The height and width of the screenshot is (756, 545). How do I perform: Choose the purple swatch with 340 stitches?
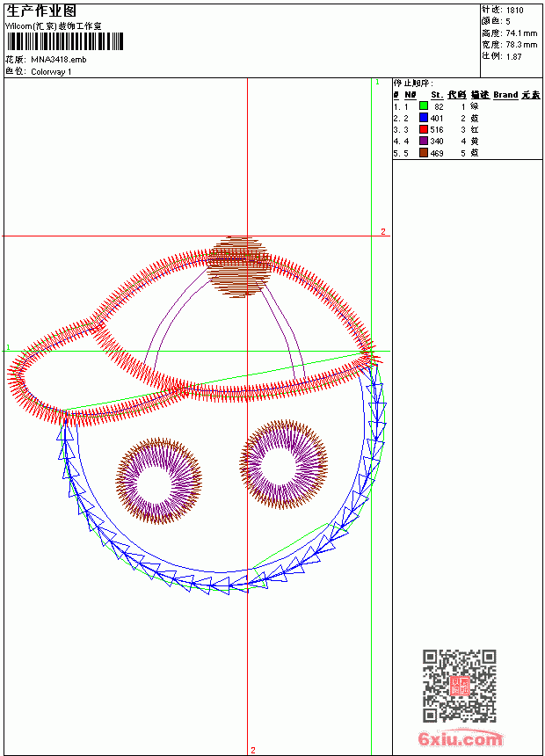click(x=424, y=141)
